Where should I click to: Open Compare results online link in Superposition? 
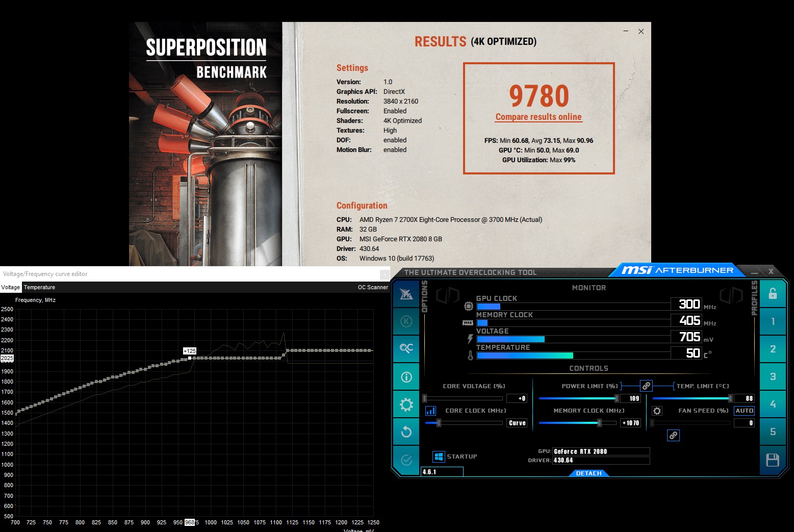pyautogui.click(x=539, y=117)
